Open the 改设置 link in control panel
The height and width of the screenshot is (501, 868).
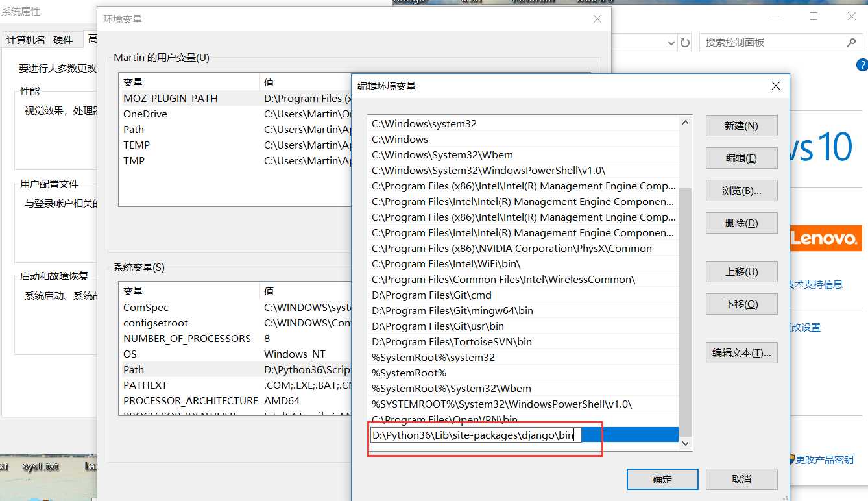pyautogui.click(x=806, y=328)
